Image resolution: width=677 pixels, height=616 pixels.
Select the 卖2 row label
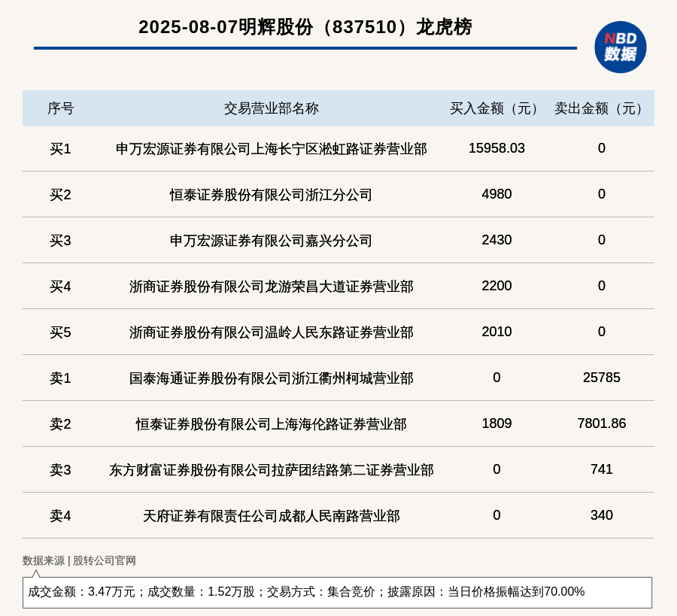(x=60, y=424)
